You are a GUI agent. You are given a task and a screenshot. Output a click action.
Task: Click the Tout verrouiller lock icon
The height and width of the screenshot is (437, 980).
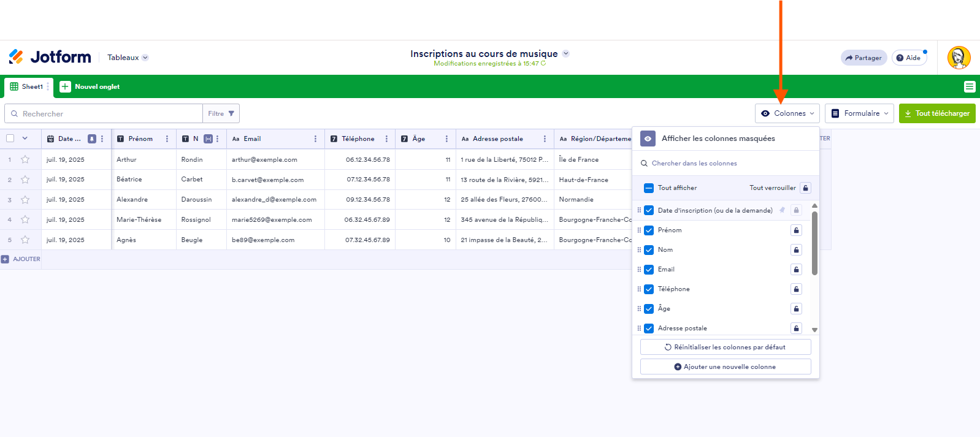pos(805,188)
